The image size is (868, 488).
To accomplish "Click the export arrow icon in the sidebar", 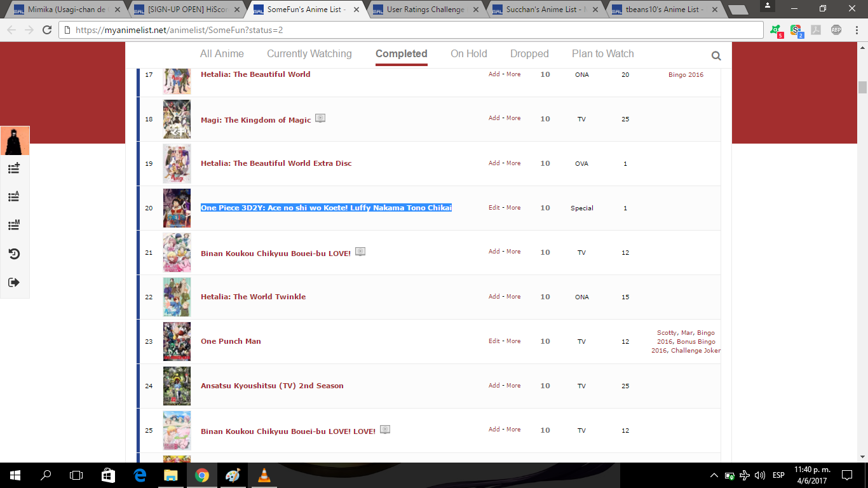I will [14, 282].
